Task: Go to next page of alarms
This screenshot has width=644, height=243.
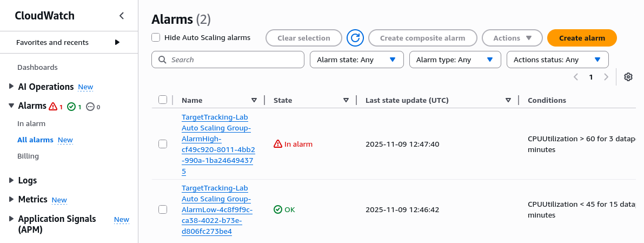Action: pos(606,77)
